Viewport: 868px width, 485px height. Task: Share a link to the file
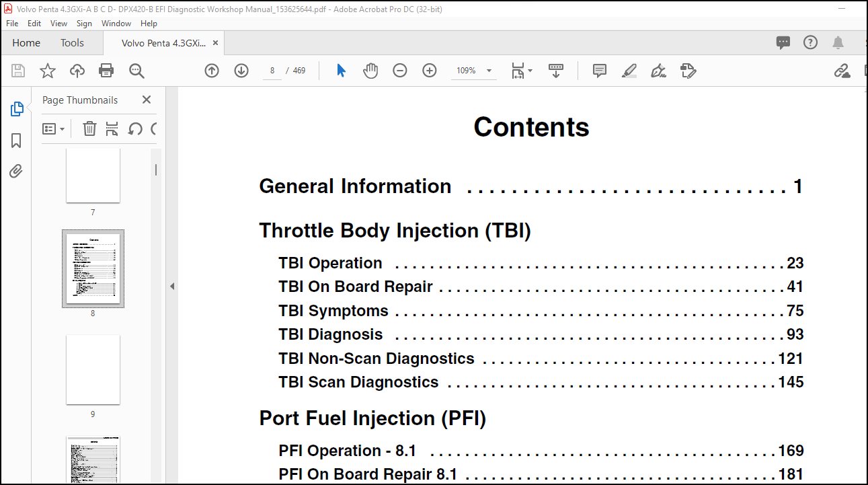point(842,71)
